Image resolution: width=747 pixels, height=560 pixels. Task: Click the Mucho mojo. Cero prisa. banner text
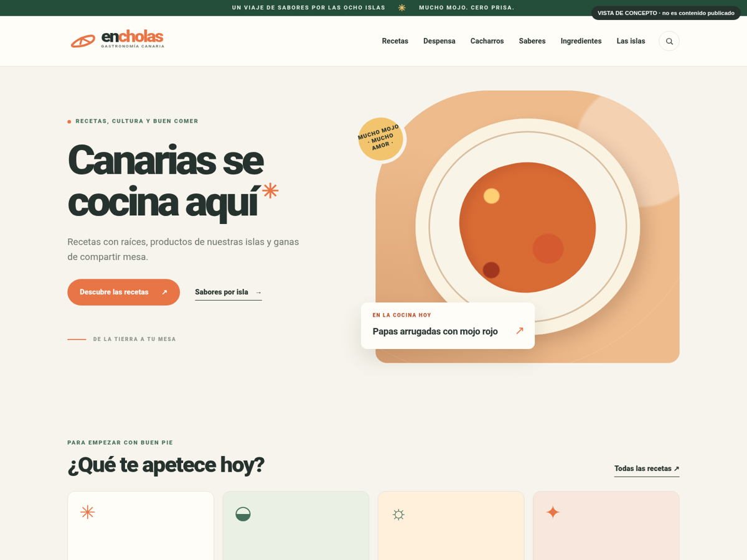click(467, 7)
